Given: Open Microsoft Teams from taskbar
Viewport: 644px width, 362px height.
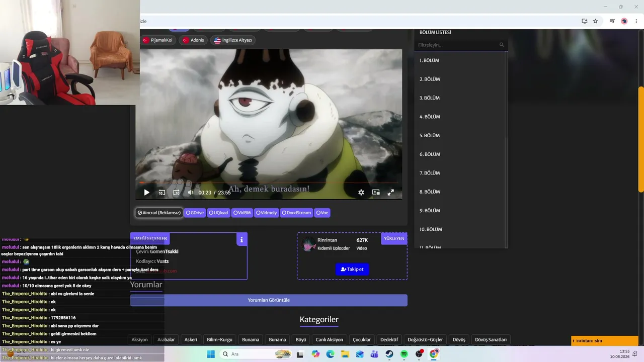Looking at the screenshot, I should coord(374,354).
